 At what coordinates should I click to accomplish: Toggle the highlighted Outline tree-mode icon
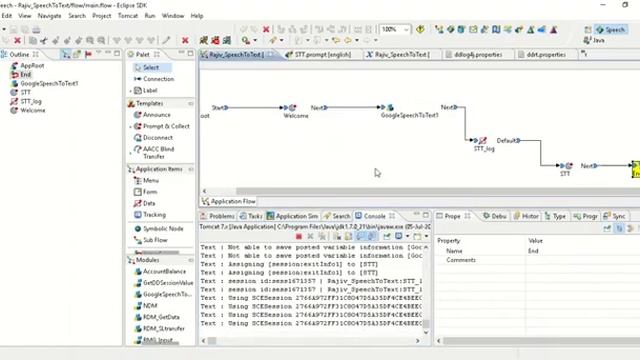pos(66,54)
